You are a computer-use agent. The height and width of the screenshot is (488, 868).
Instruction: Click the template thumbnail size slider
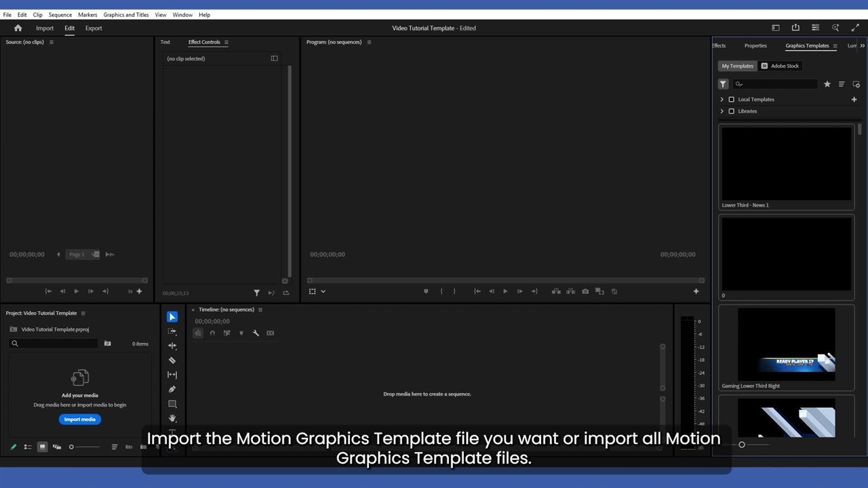tap(742, 445)
